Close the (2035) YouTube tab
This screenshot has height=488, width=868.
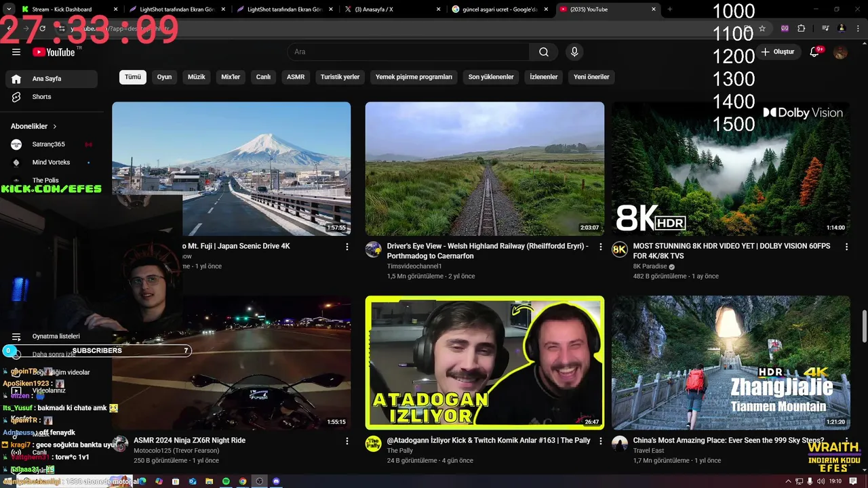click(x=654, y=9)
